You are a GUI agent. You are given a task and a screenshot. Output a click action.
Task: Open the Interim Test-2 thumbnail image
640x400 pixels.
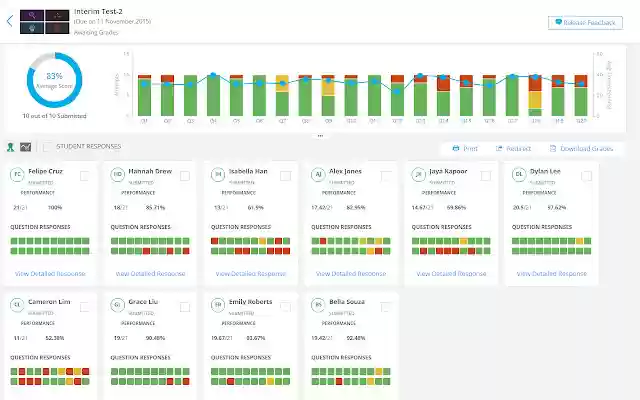click(44, 22)
